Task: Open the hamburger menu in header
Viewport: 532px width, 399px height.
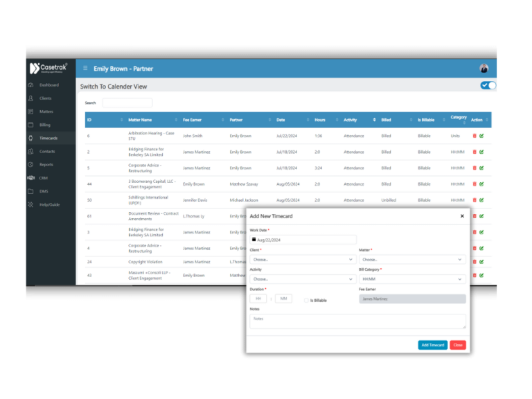Action: tap(85, 69)
